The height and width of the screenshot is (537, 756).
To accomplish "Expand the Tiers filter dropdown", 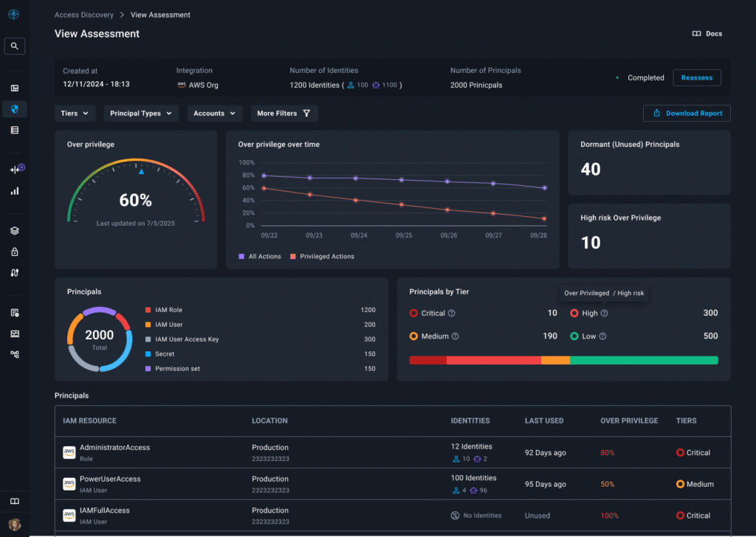I will (75, 114).
